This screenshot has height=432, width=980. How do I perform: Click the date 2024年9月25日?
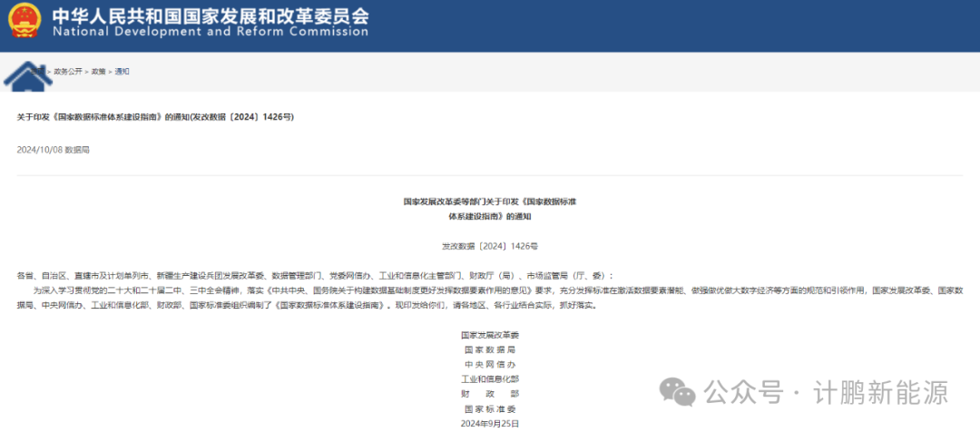[489, 424]
